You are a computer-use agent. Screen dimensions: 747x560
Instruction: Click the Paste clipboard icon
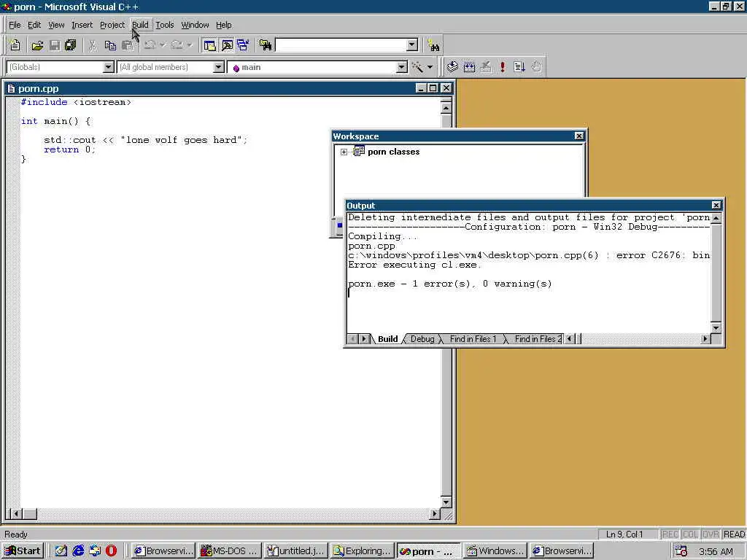click(127, 45)
